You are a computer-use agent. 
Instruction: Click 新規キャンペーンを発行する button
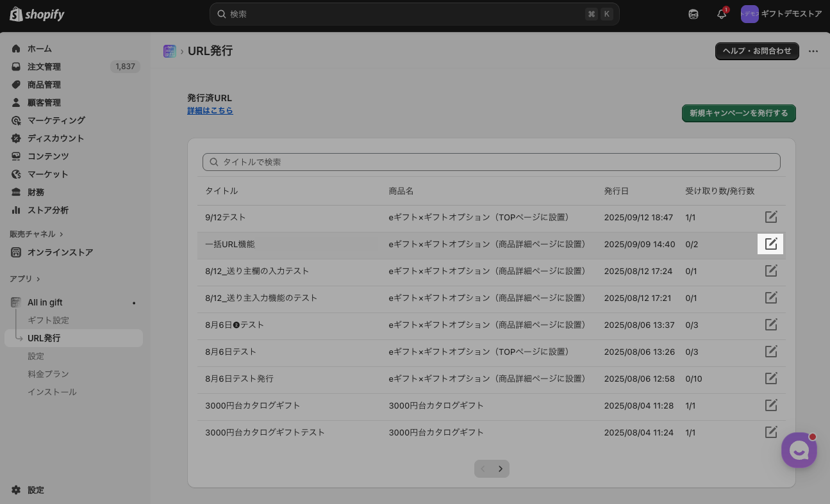coord(738,113)
